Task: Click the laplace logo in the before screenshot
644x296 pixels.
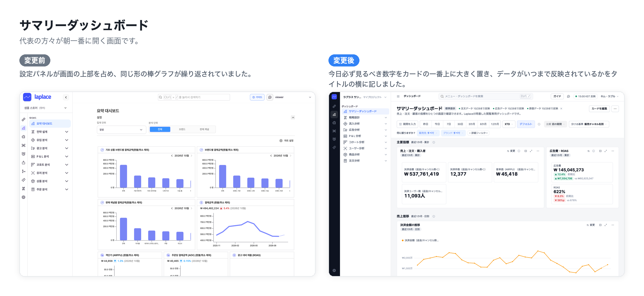Action: (37, 97)
